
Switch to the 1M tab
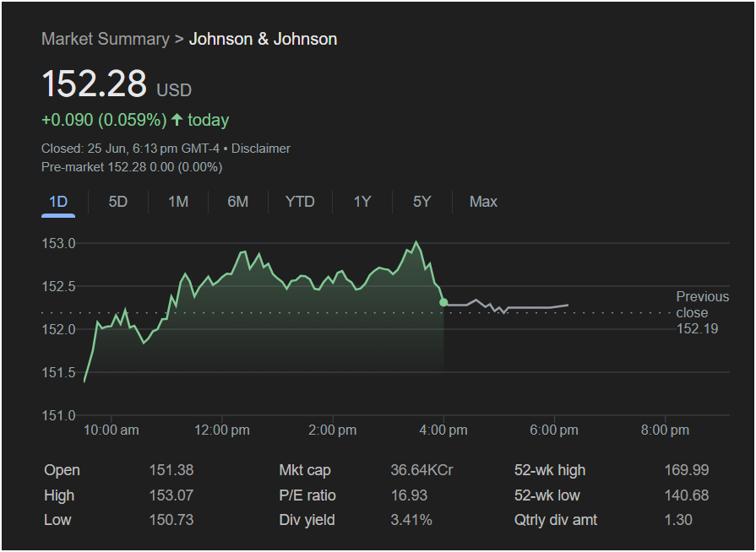tap(178, 202)
